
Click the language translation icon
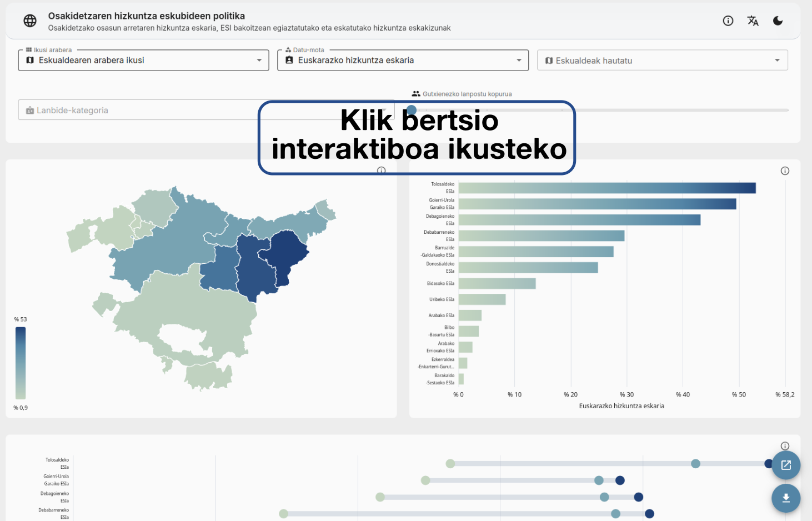pos(753,21)
